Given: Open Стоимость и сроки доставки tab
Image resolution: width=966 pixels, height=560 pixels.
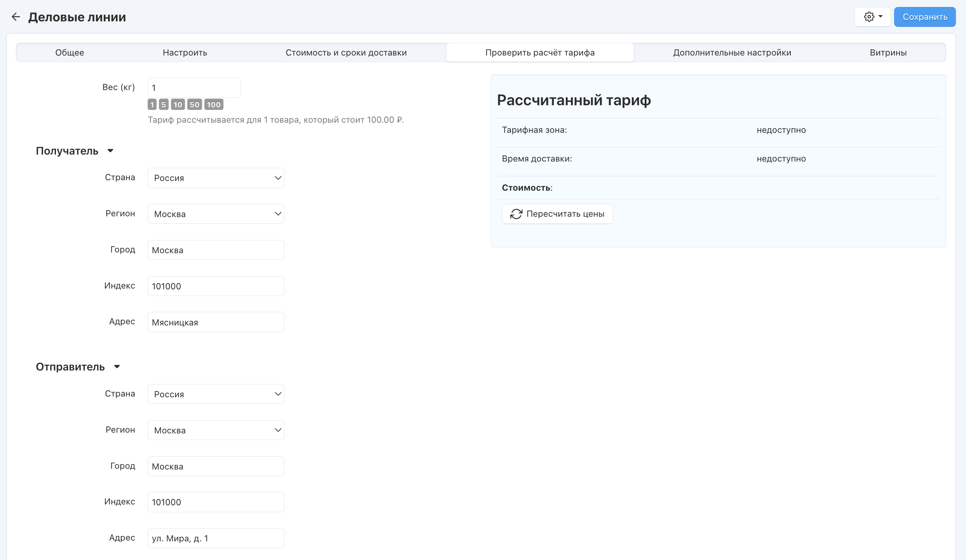Looking at the screenshot, I should click(346, 52).
